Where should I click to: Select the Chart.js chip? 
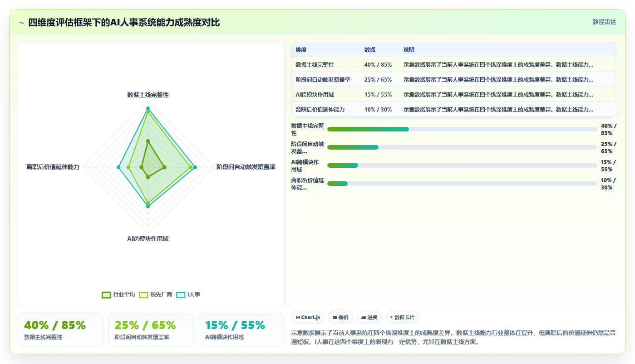point(308,317)
